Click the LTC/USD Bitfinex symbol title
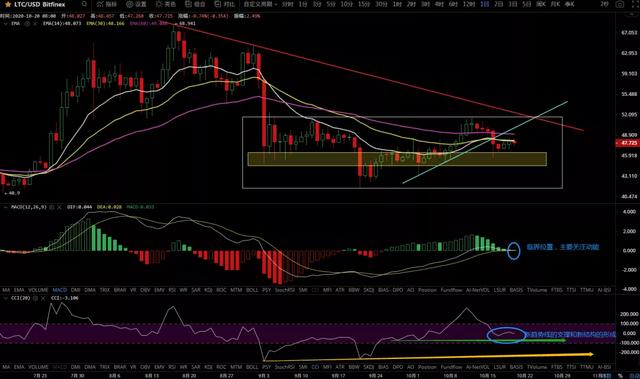The width and height of the screenshot is (640, 379). click(40, 4)
